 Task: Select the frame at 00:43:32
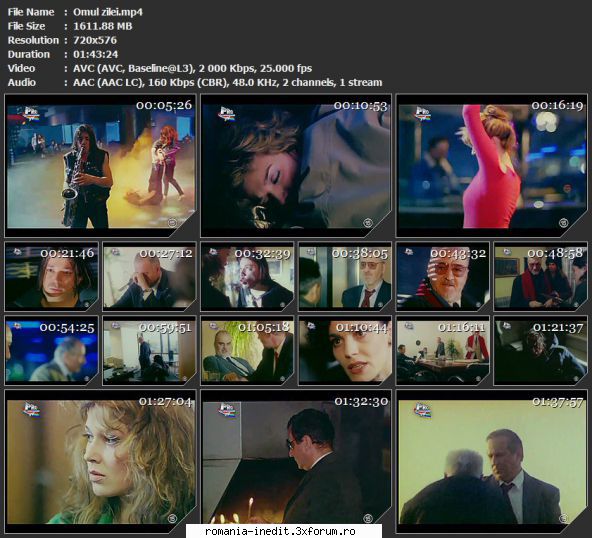point(443,277)
